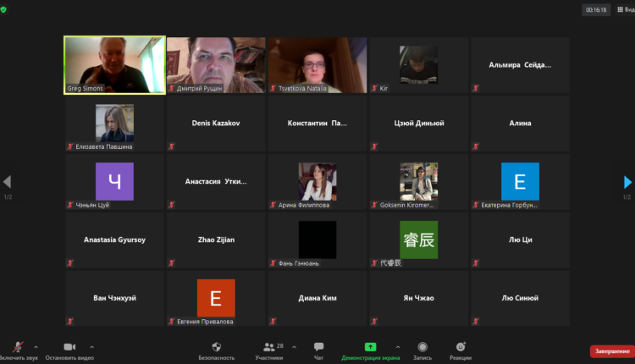Click muted mic icon on Цзюй Диньюй tile

click(374, 146)
